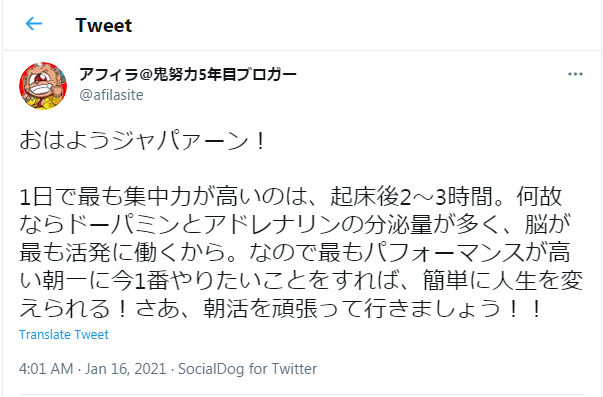Image resolution: width=603 pixels, height=397 pixels.
Task: Click the phrase 簡単に人生を変 in the tweet
Action: click(x=503, y=281)
